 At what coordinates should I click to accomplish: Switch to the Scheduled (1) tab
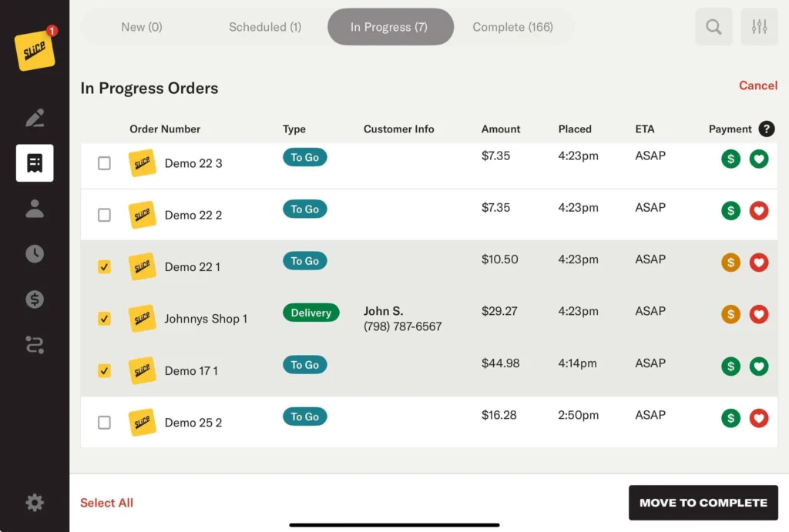coord(265,27)
